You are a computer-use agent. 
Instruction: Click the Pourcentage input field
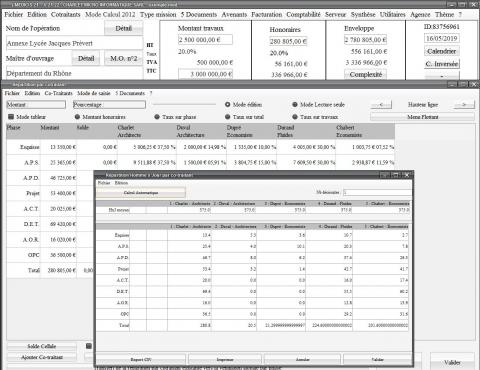tap(109, 105)
